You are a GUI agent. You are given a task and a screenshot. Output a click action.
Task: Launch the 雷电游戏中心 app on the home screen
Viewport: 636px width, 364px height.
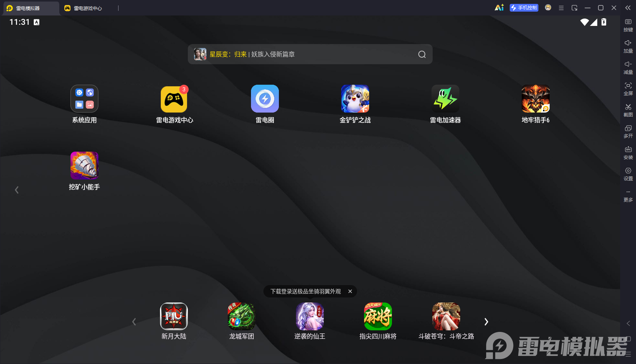pos(174,99)
